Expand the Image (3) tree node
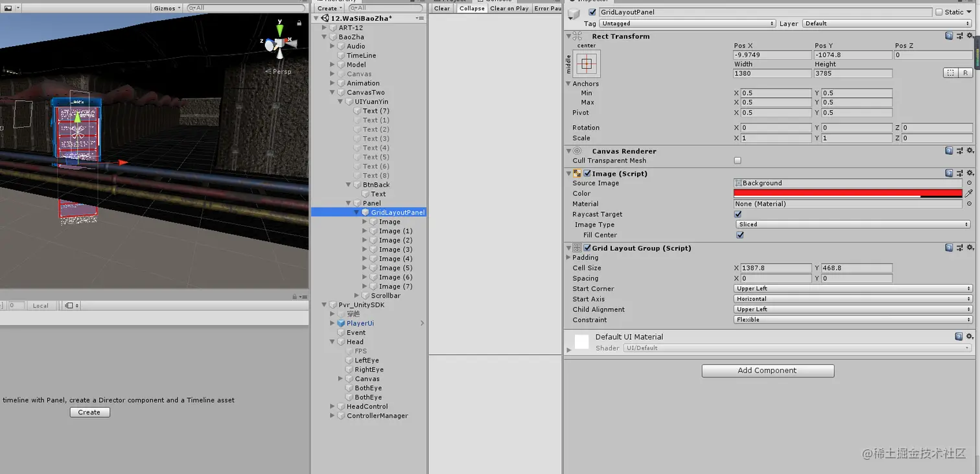This screenshot has width=980, height=474. click(x=365, y=250)
